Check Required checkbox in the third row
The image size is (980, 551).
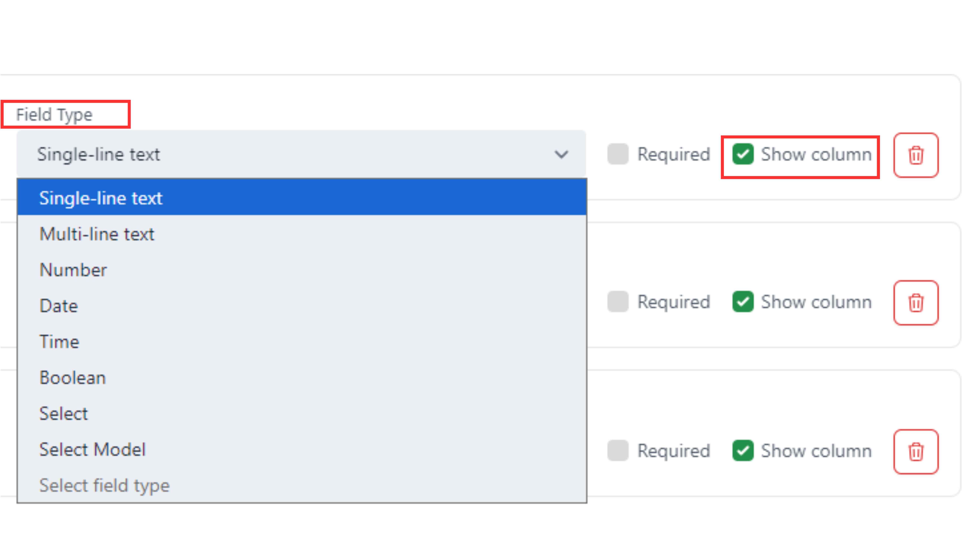(x=618, y=451)
